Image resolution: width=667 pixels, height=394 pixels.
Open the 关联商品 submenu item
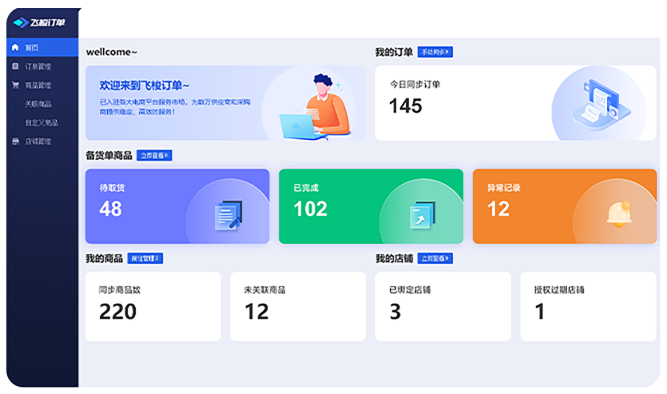click(x=38, y=104)
